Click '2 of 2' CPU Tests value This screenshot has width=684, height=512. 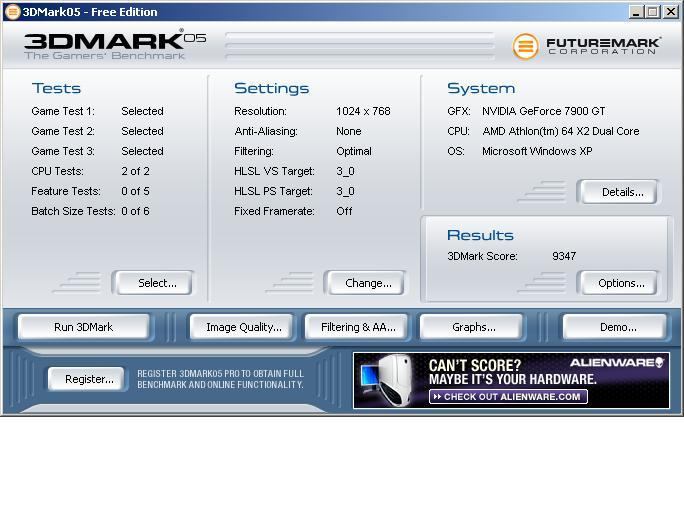(x=135, y=171)
